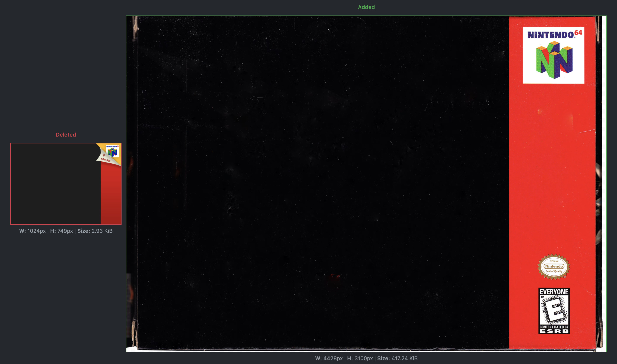This screenshot has width=617, height=364.
Task: Click the NINTENDO wordmark text in Added image
Action: coord(550,35)
